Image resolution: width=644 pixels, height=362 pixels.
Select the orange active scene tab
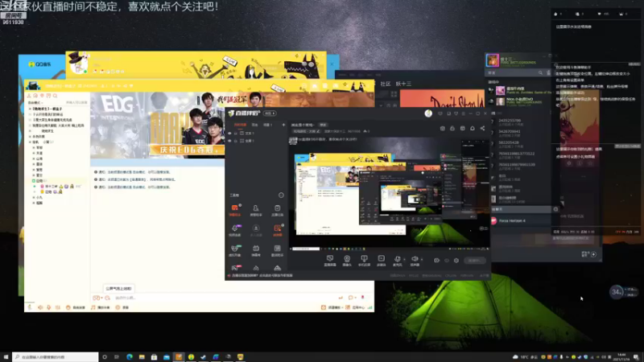coord(240,125)
